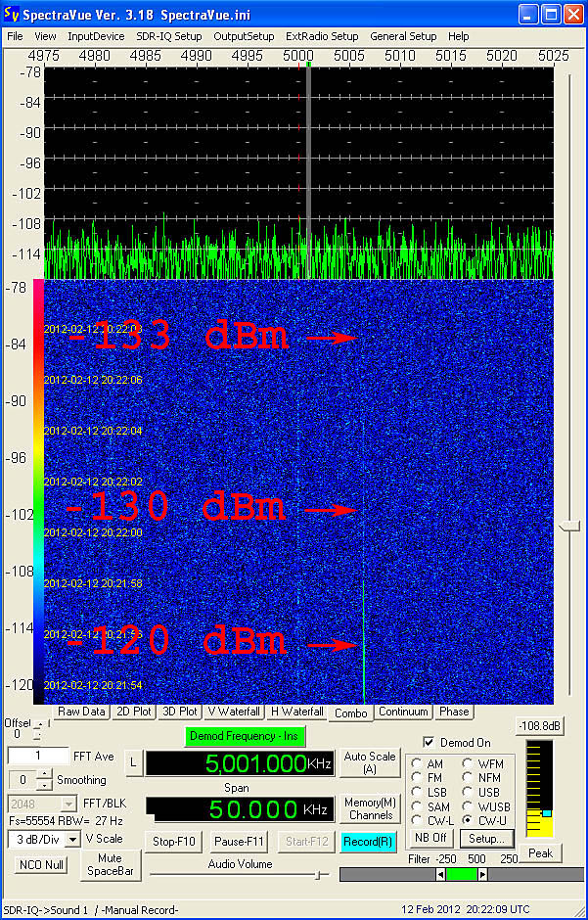Click filter right arrow button

point(482,874)
